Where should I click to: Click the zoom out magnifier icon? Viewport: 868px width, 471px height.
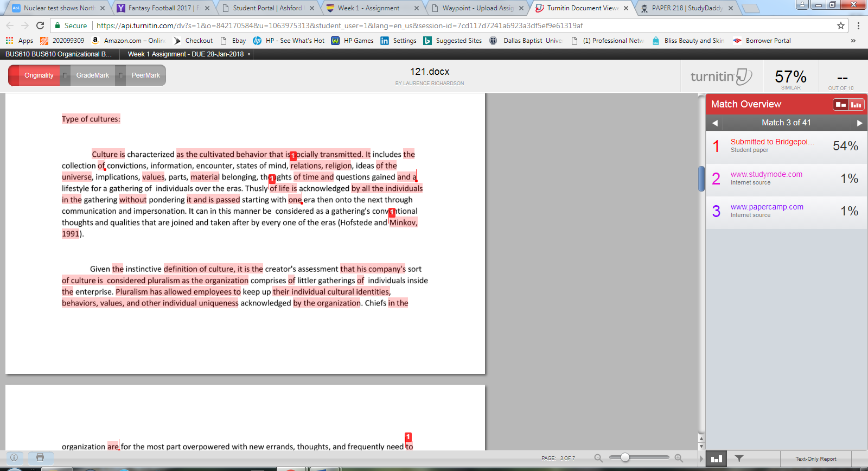tap(598, 458)
